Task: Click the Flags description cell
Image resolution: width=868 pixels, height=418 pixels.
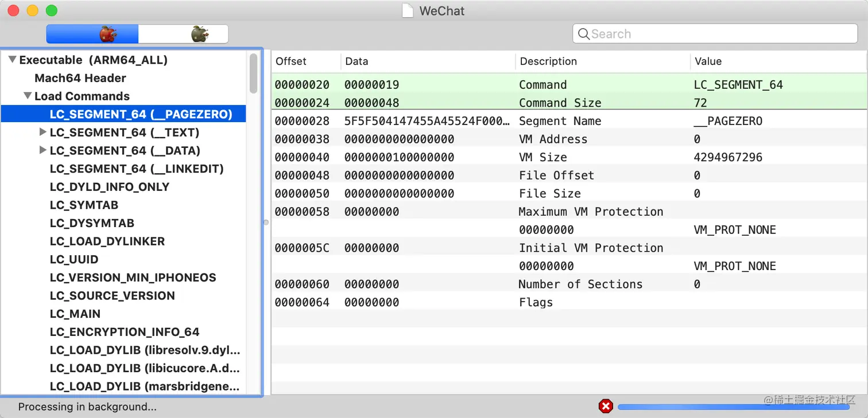Action: [536, 303]
